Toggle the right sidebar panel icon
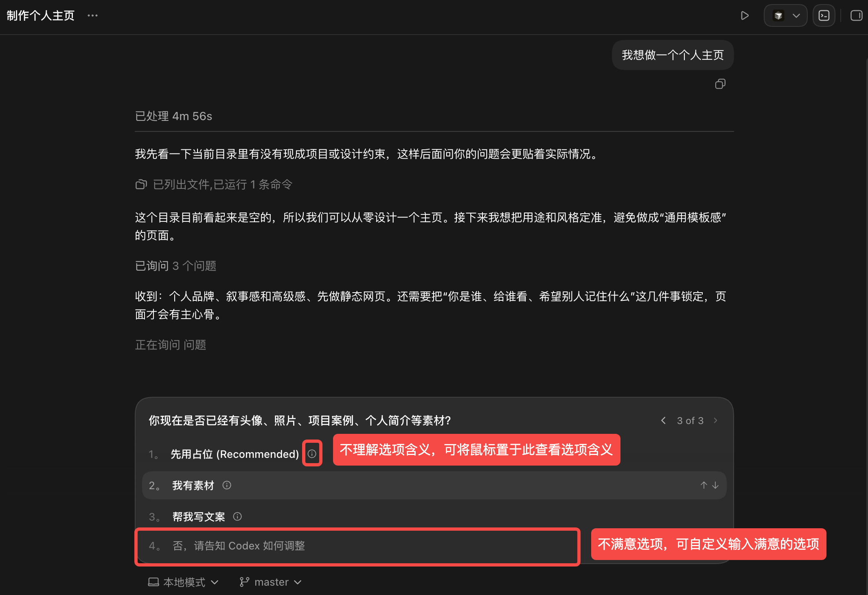The height and width of the screenshot is (595, 868). click(x=856, y=15)
